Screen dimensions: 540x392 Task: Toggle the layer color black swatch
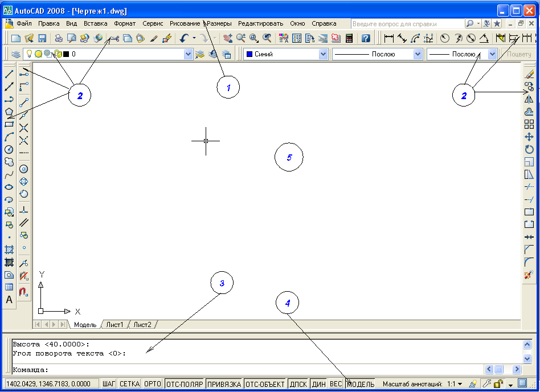(66, 54)
